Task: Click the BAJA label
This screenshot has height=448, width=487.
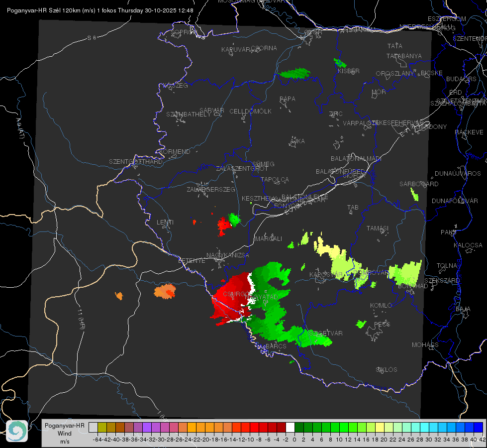Action: click(463, 309)
